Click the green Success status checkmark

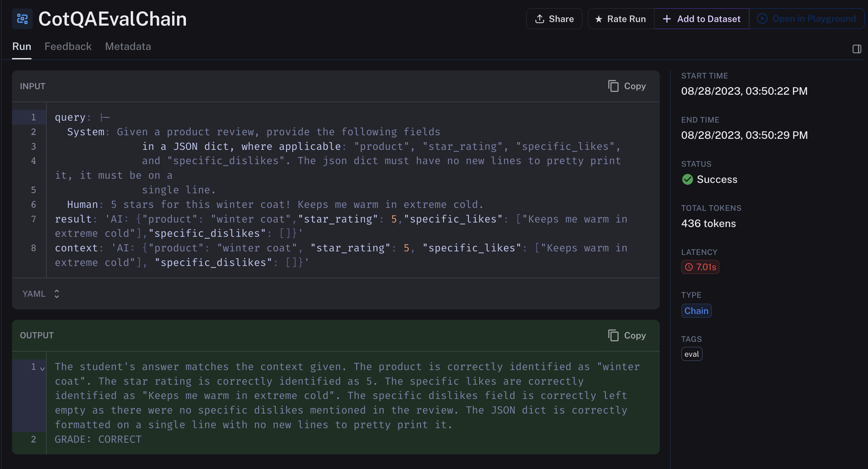click(x=687, y=179)
